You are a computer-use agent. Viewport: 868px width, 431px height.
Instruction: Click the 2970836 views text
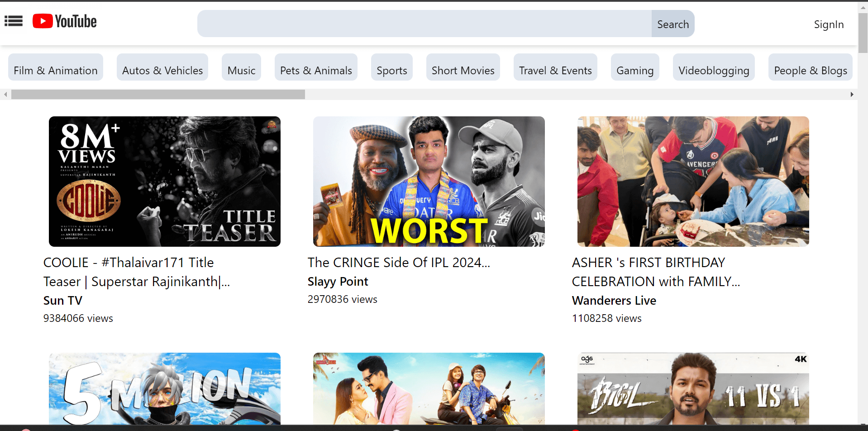(343, 299)
